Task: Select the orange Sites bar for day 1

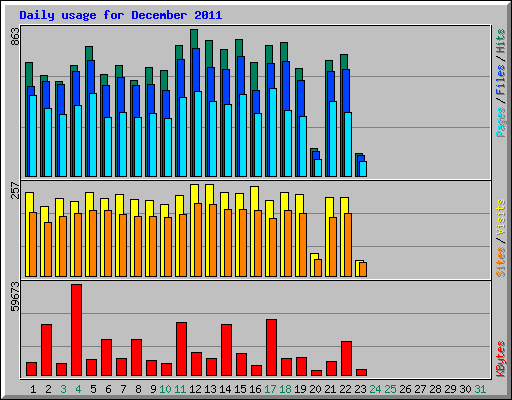Action: (33, 244)
